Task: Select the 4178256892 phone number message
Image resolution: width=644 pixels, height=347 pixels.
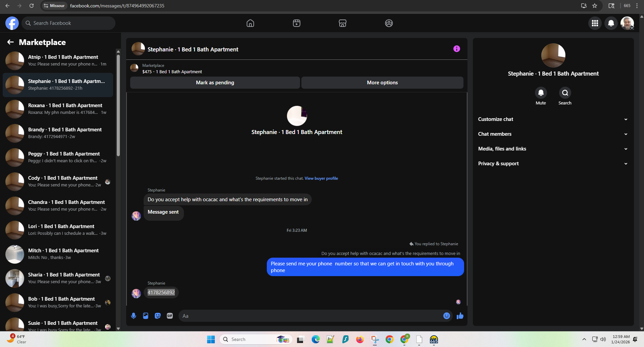Action: coord(161,293)
